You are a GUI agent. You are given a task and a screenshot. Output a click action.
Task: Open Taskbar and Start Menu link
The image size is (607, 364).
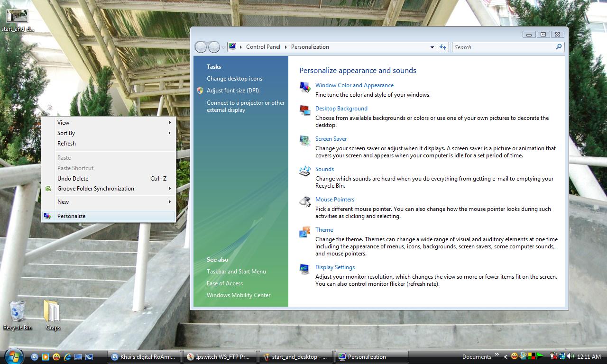(236, 272)
